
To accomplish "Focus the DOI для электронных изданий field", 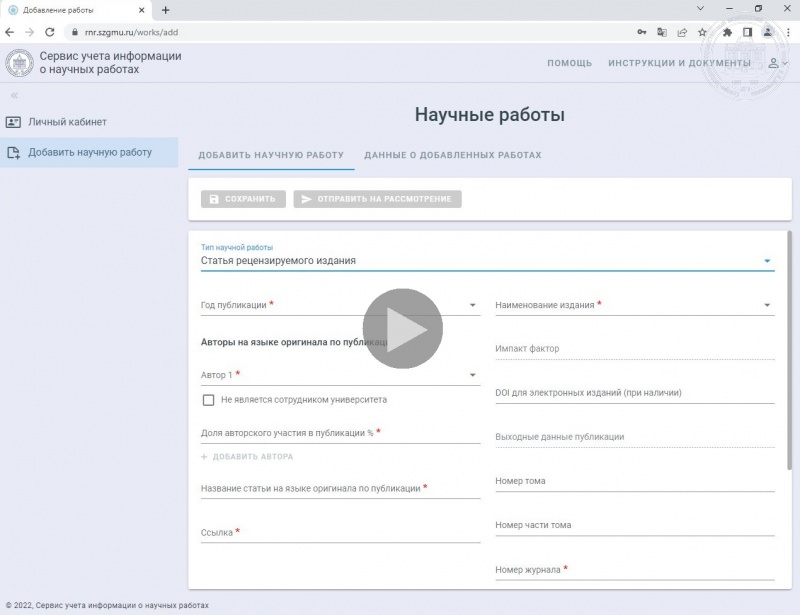I will click(635, 393).
